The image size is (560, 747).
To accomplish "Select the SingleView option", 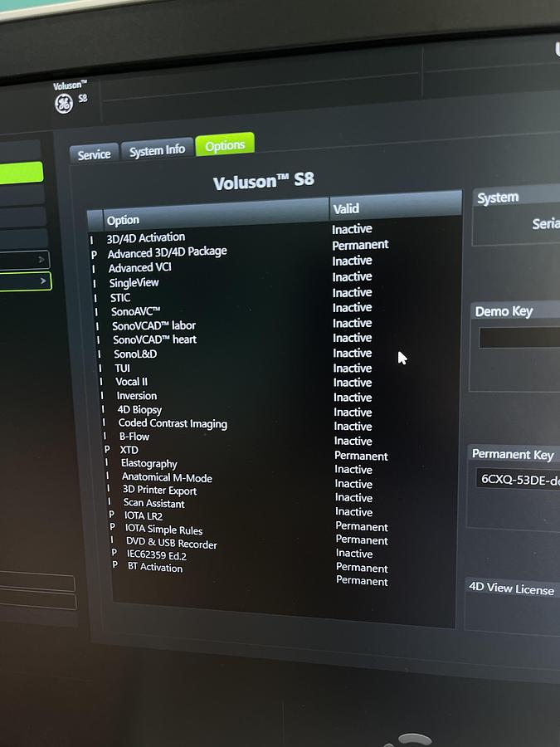I will point(134,283).
